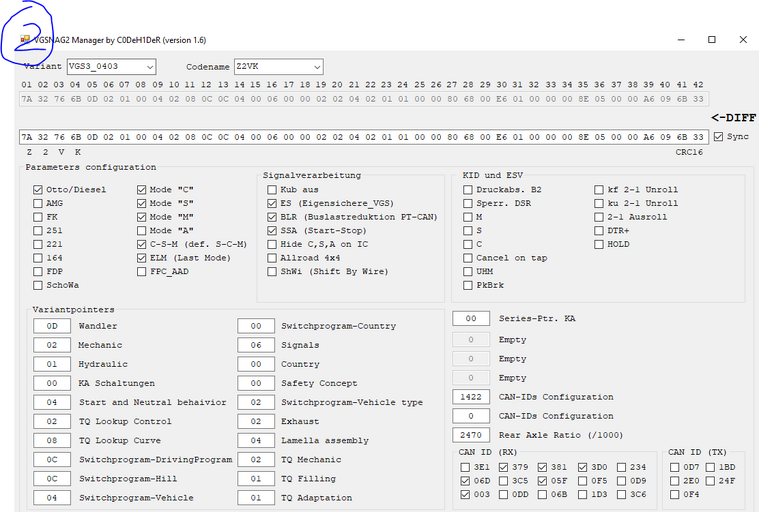Close the VGSNAG2 Manager window
Screen dimensions: 759x512
pyautogui.click(x=742, y=40)
